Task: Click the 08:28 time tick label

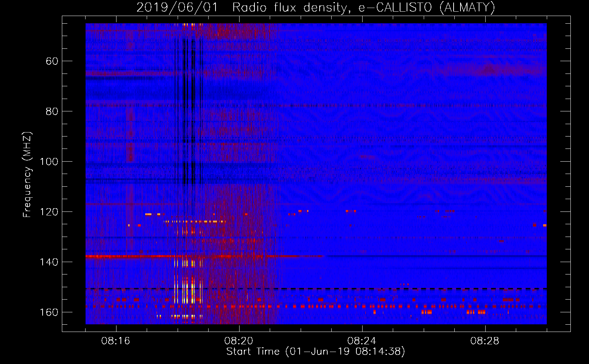Action: pyautogui.click(x=485, y=341)
